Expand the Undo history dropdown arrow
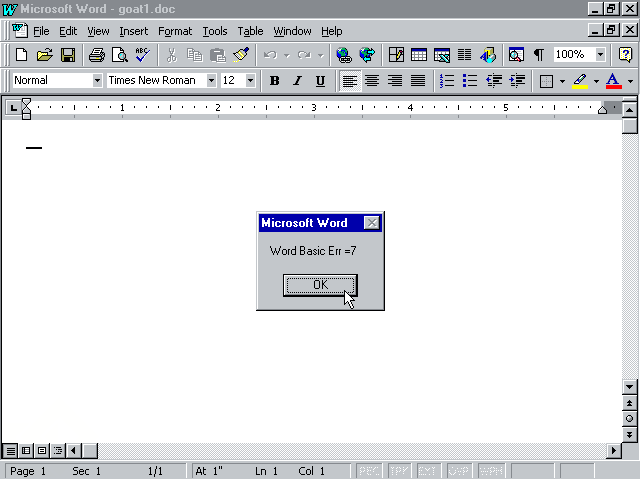Image resolution: width=640 pixels, height=480 pixels. tap(287, 55)
